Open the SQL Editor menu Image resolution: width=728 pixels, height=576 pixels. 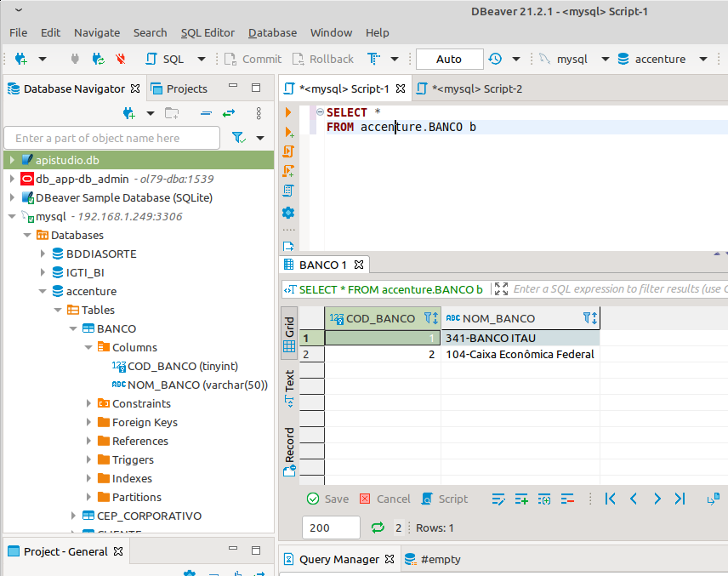click(208, 32)
